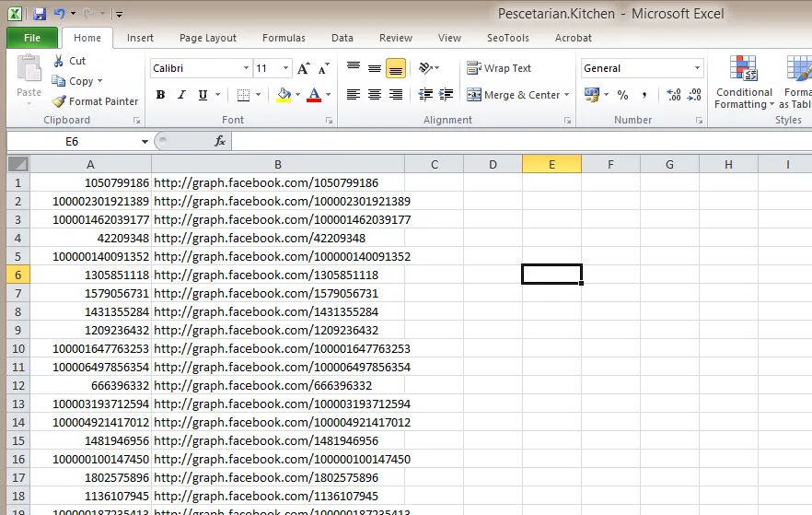Apply yellow Fill Color bucket
This screenshot has width=812, height=515.
[x=284, y=95]
